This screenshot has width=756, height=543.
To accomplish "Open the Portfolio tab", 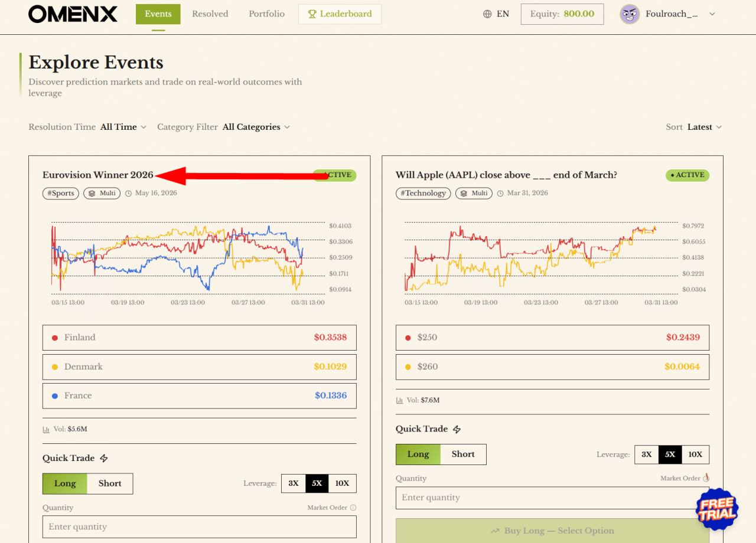I will tap(266, 14).
